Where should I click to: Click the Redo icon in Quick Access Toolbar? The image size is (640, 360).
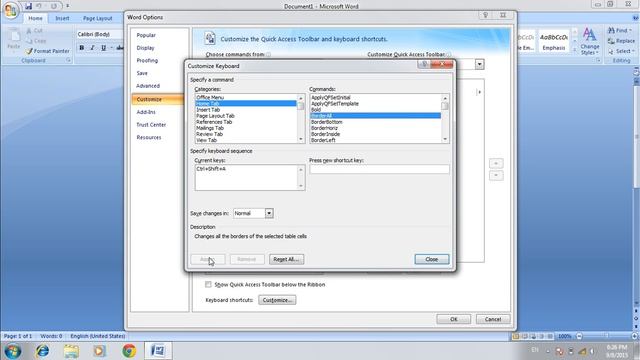[54, 6]
